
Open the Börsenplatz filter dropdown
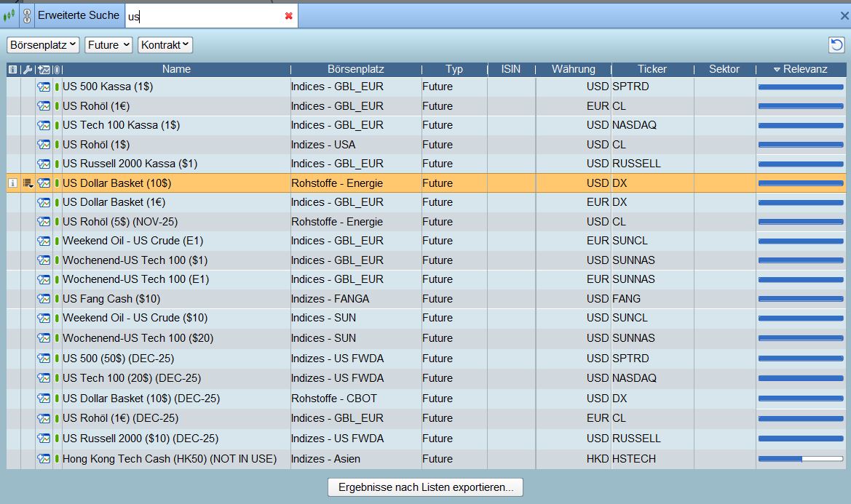tap(43, 45)
